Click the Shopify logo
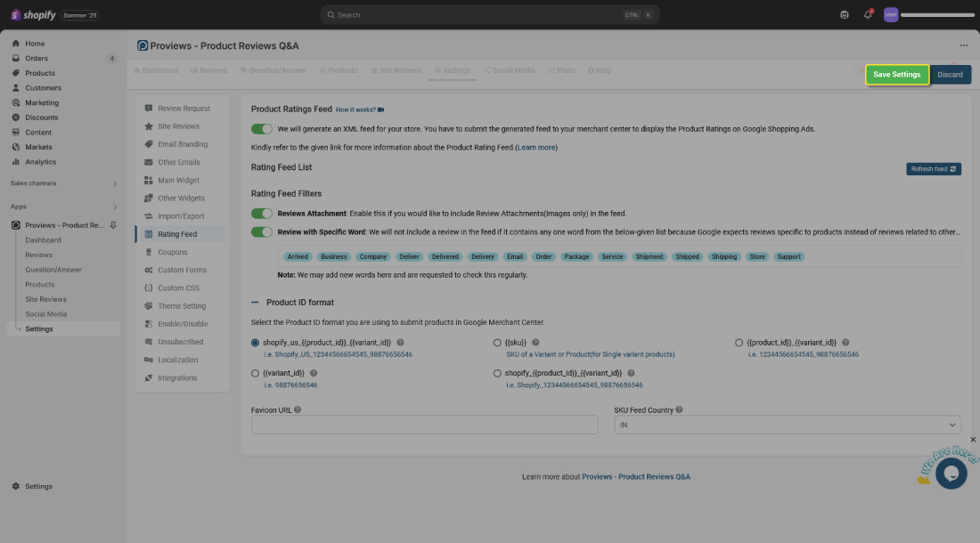The height and width of the screenshot is (543, 980). click(x=33, y=15)
